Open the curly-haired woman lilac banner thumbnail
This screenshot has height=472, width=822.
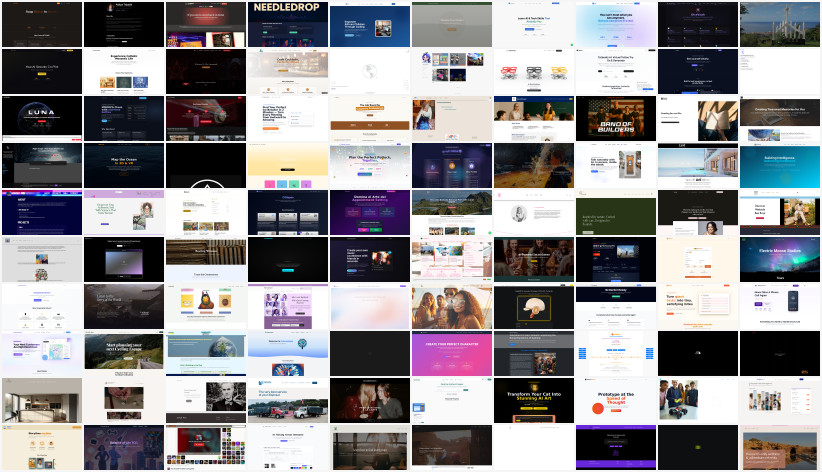pyautogui.click(x=124, y=212)
